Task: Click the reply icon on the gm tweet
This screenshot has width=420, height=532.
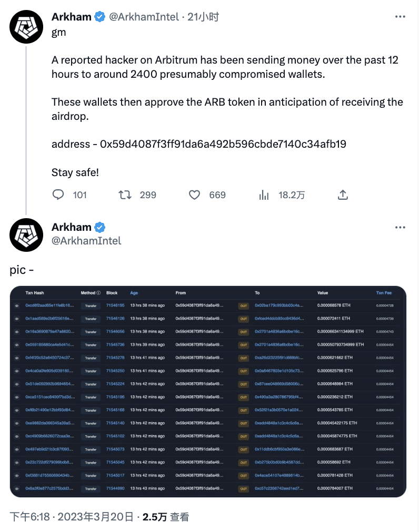Action: click(58, 195)
